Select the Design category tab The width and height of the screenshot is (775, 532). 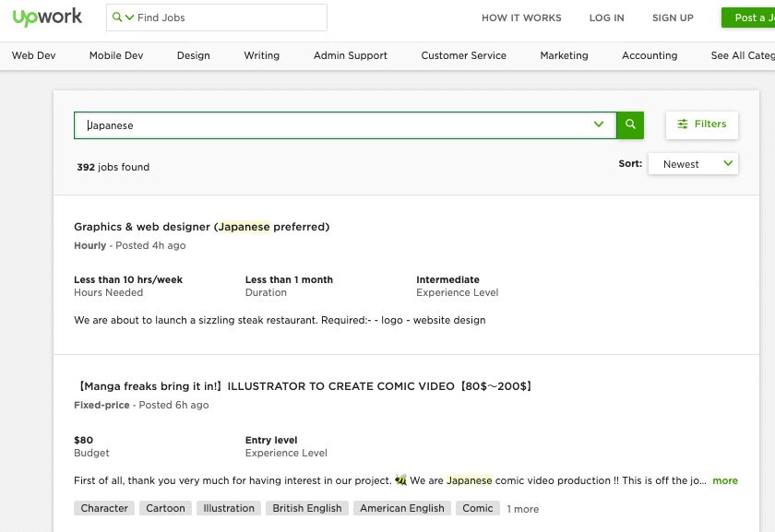point(194,55)
